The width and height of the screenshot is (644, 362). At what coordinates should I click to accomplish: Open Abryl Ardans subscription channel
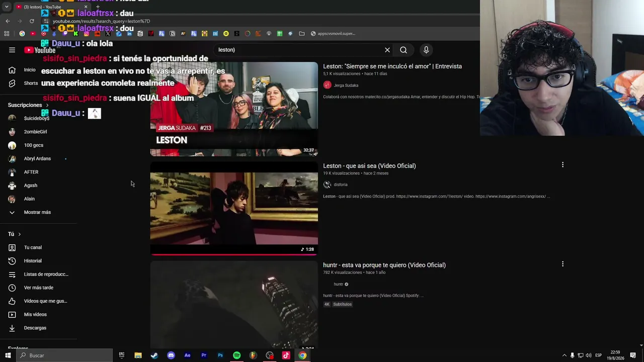coord(38,159)
